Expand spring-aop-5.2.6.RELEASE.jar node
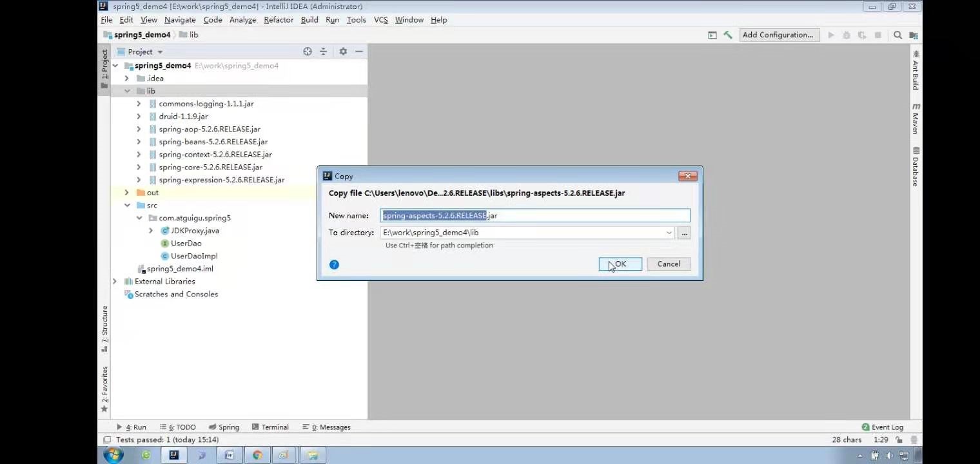 pos(139,129)
